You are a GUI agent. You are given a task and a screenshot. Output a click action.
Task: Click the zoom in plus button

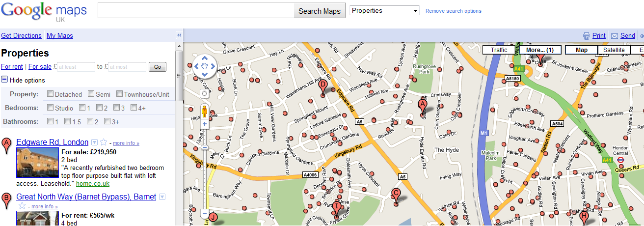click(205, 124)
